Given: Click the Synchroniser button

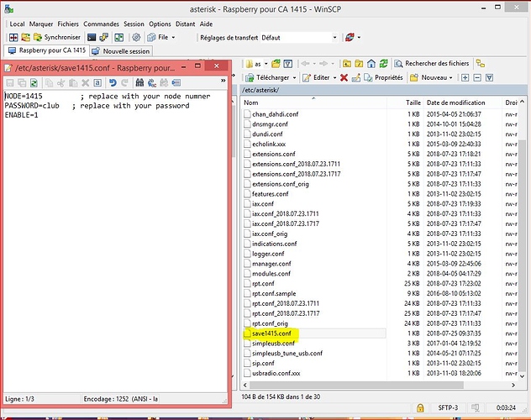Looking at the screenshot, I should pos(57,37).
